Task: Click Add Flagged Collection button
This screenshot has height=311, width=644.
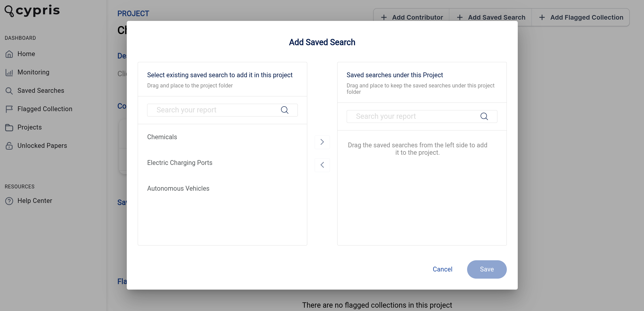Action: (x=581, y=17)
